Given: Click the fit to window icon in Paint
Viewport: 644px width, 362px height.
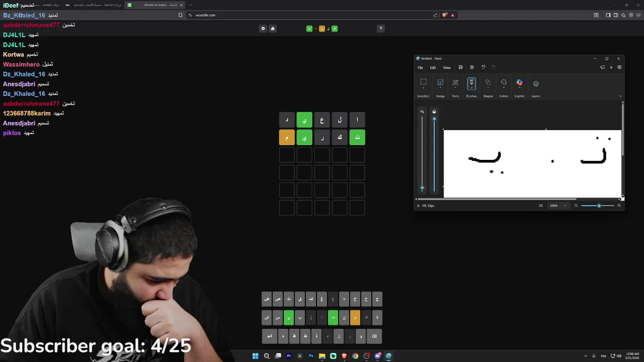Looking at the screenshot, I should coord(541,206).
